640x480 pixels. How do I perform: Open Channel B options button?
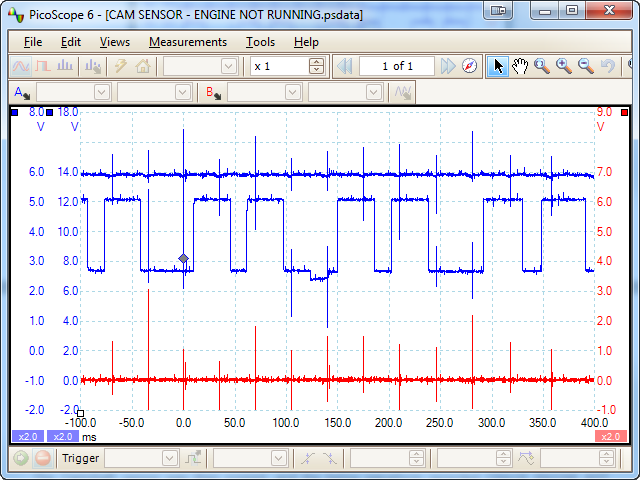[213, 92]
